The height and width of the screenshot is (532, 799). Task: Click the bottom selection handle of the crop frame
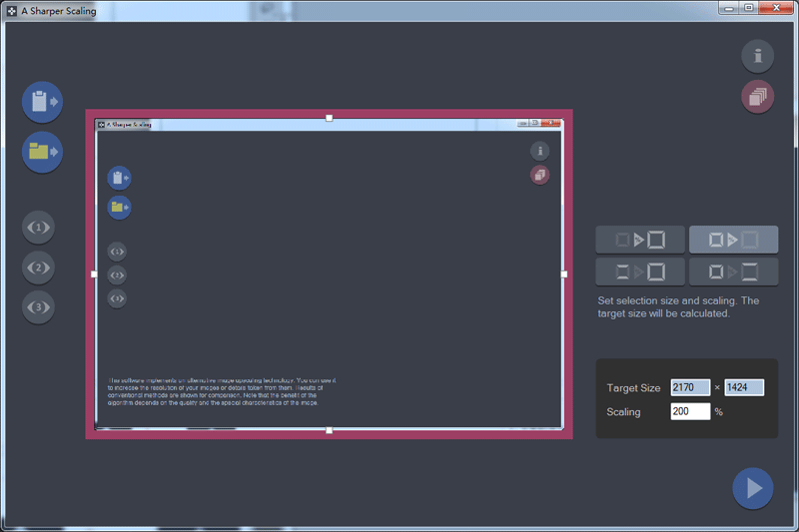(x=330, y=430)
